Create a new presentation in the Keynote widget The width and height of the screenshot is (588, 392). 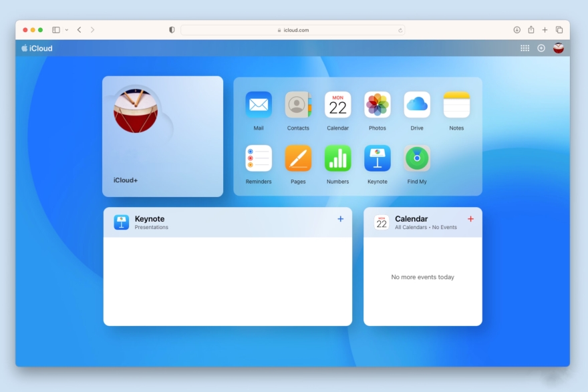tap(340, 219)
